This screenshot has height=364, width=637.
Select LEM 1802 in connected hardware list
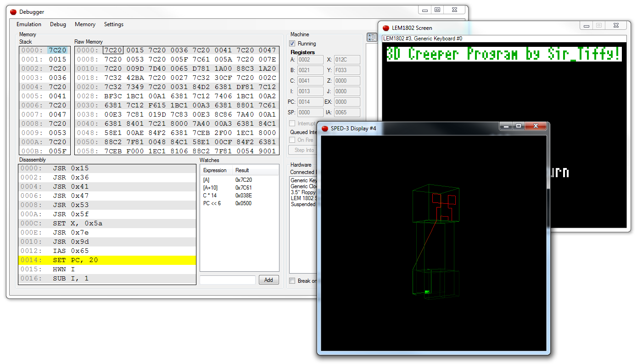tap(303, 198)
